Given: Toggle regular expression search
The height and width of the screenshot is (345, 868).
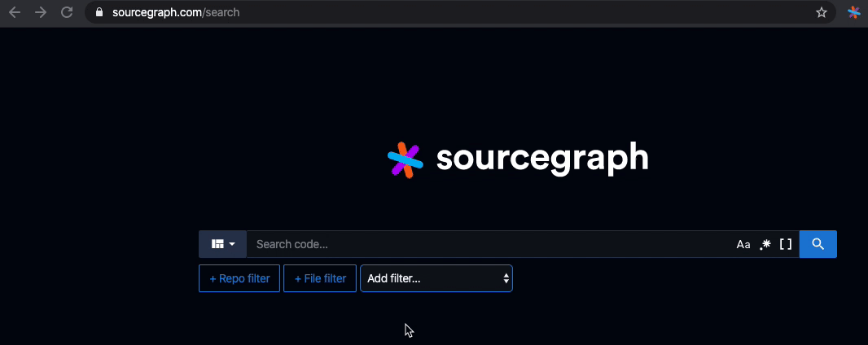Looking at the screenshot, I should click(765, 244).
